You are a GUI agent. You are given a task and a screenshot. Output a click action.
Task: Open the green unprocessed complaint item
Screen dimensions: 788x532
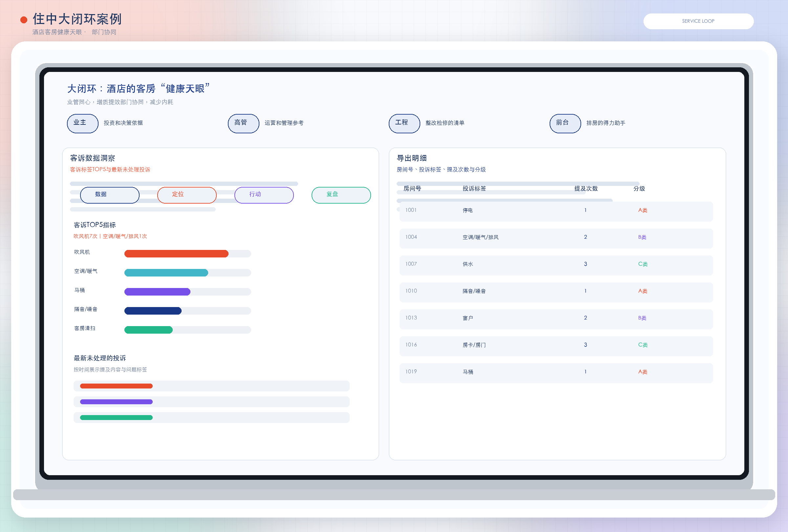click(211, 417)
